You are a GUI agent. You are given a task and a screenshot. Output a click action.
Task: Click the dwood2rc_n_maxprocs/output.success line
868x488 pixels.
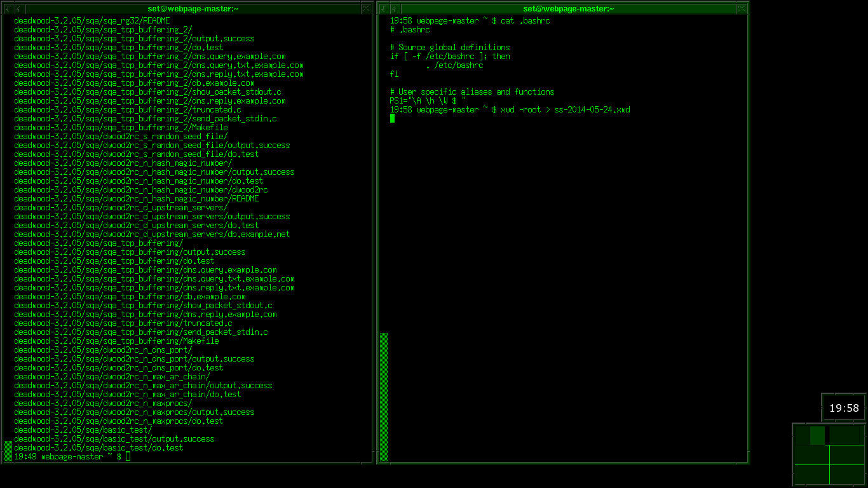(134, 412)
